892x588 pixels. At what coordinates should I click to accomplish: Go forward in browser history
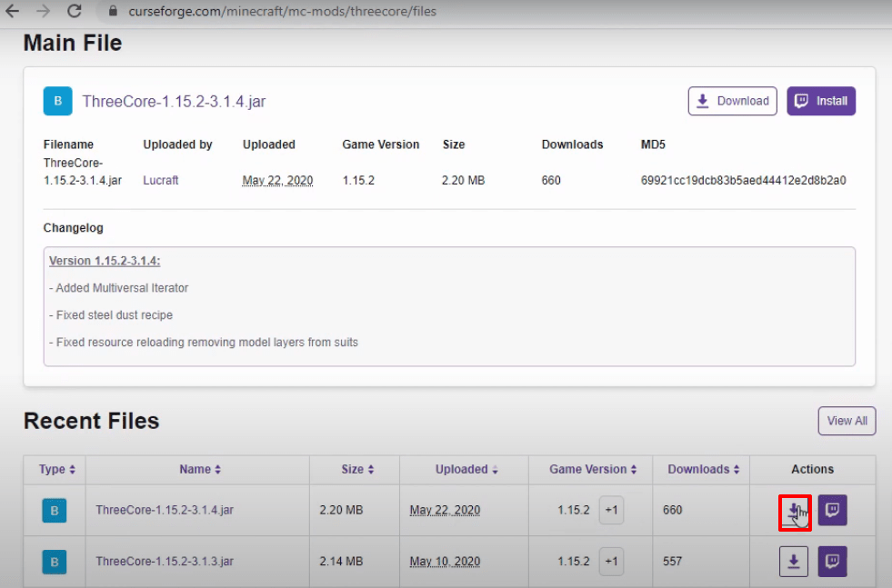point(44,11)
